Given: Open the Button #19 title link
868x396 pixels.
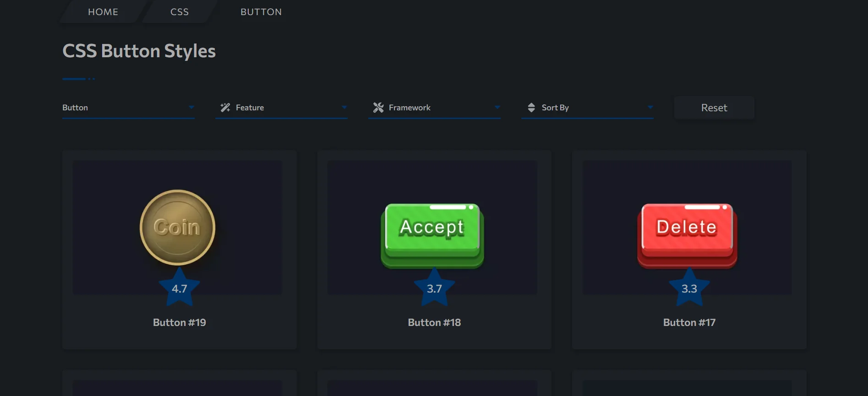Looking at the screenshot, I should coord(180,322).
